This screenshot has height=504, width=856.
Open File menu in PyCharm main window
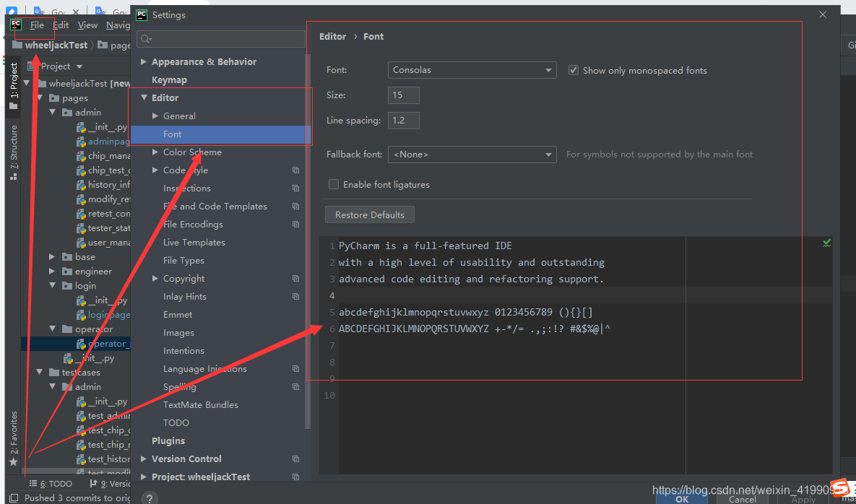click(37, 25)
